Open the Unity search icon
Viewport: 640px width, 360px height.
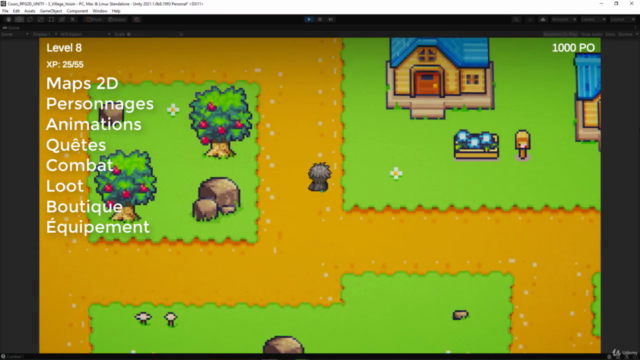click(516, 20)
